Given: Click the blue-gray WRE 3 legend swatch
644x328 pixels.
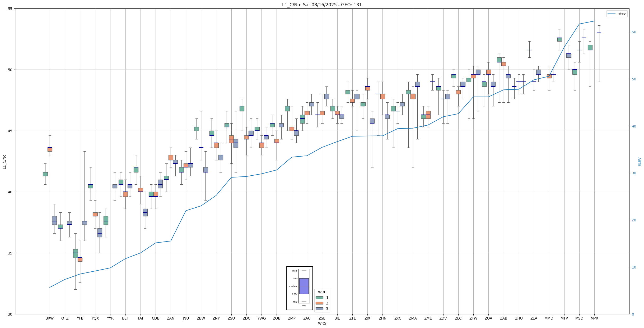Looking at the screenshot, I should (319, 309).
